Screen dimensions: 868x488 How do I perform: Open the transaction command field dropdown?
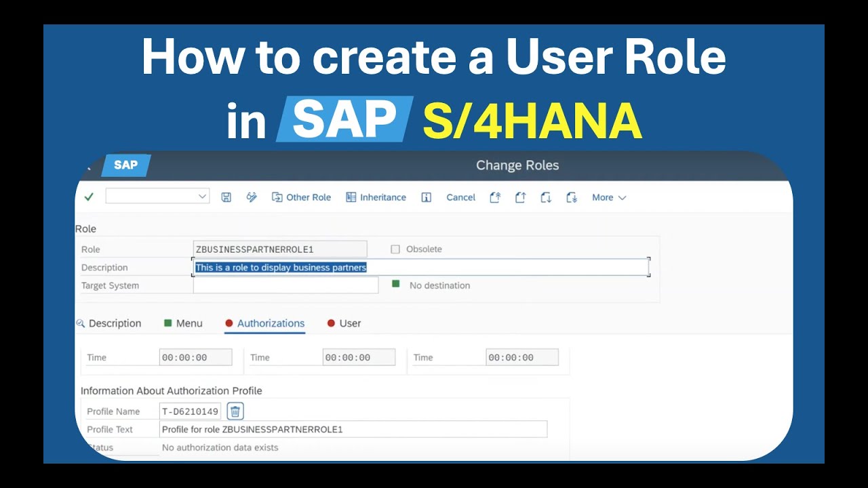202,197
